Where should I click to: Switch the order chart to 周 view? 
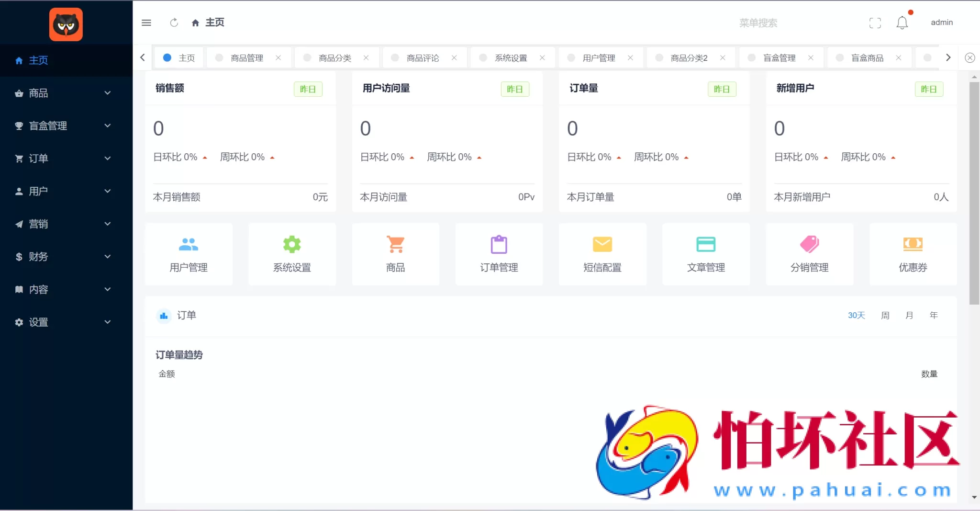click(x=885, y=315)
